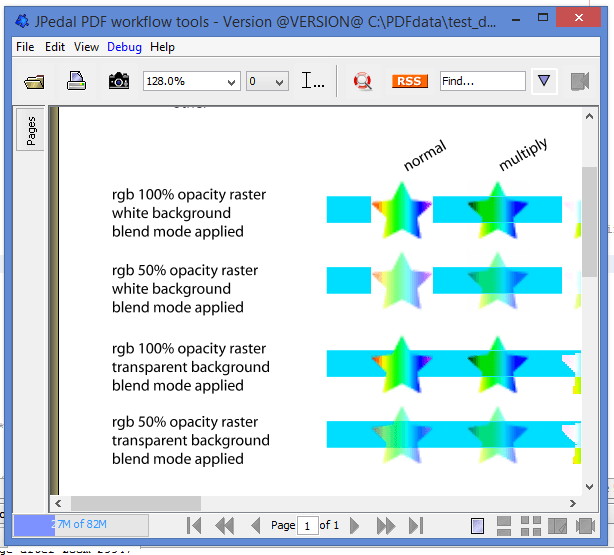The width and height of the screenshot is (614, 555).
Task: Open the rotation dropdown showing 0
Action: (267, 82)
